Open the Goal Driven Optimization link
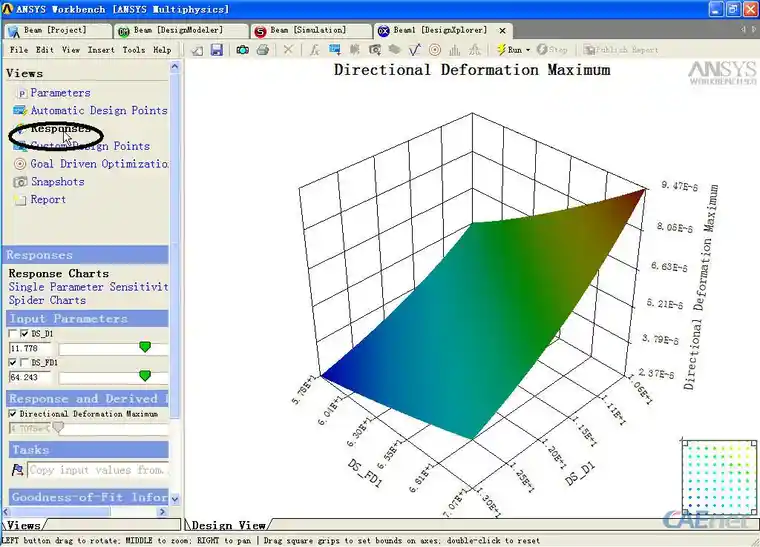760x547 pixels. point(99,164)
